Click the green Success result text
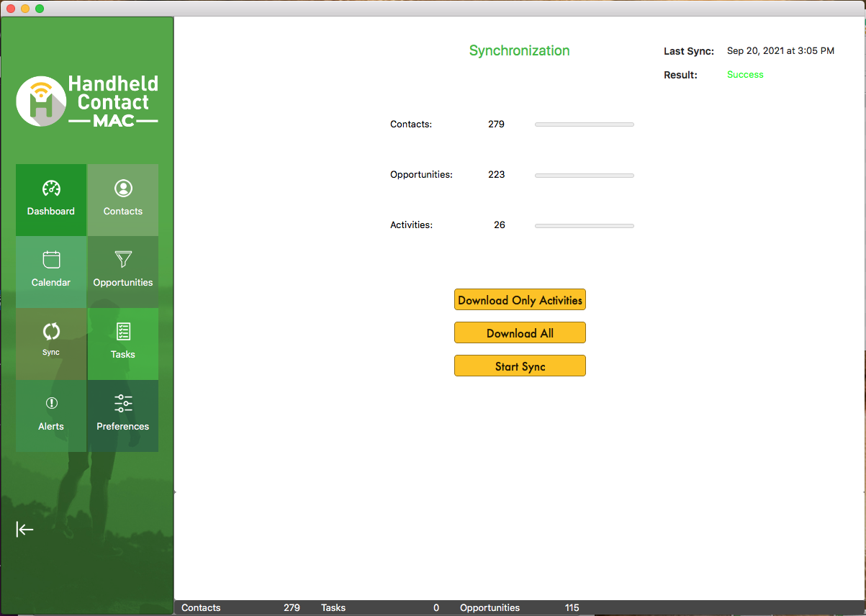Screen dimensions: 866x616 [x=745, y=74]
